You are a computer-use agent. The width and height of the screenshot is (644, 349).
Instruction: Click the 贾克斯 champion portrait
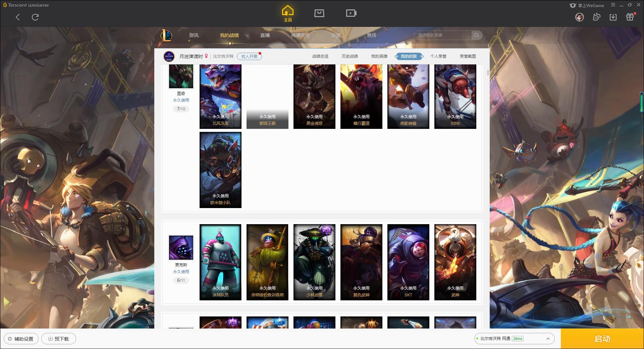point(181,248)
